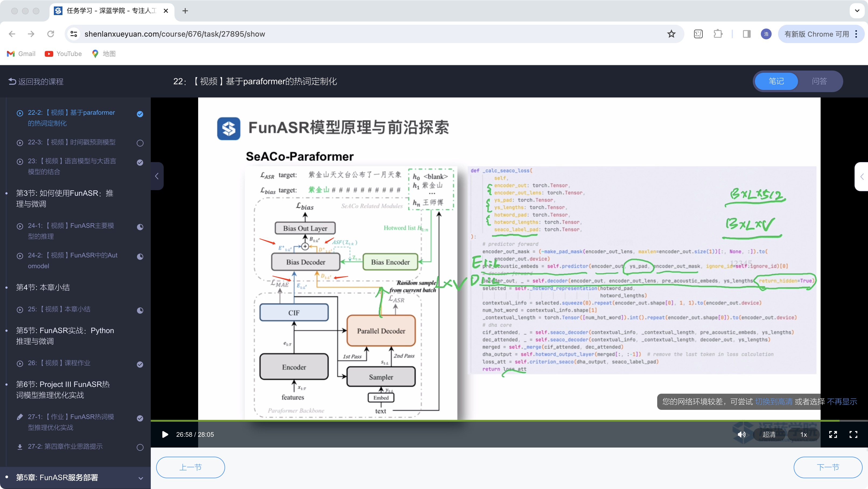Viewport: 868px width, 489px height.
Task: Switch to the 笔记 tab
Action: coord(776,81)
